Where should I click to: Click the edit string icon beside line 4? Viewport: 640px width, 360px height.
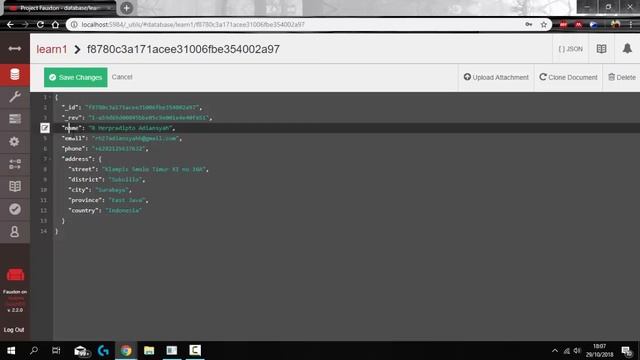[x=45, y=128]
